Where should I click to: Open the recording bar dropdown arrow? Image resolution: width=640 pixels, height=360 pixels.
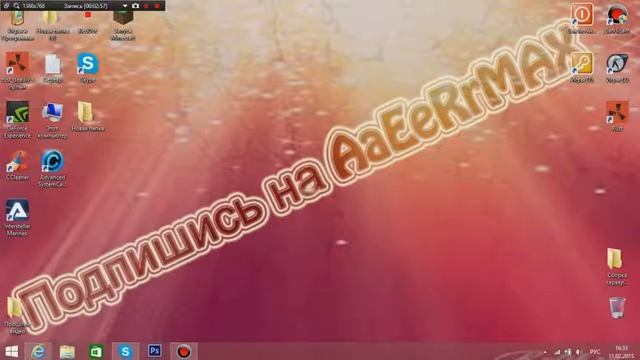pyautogui.click(x=125, y=6)
